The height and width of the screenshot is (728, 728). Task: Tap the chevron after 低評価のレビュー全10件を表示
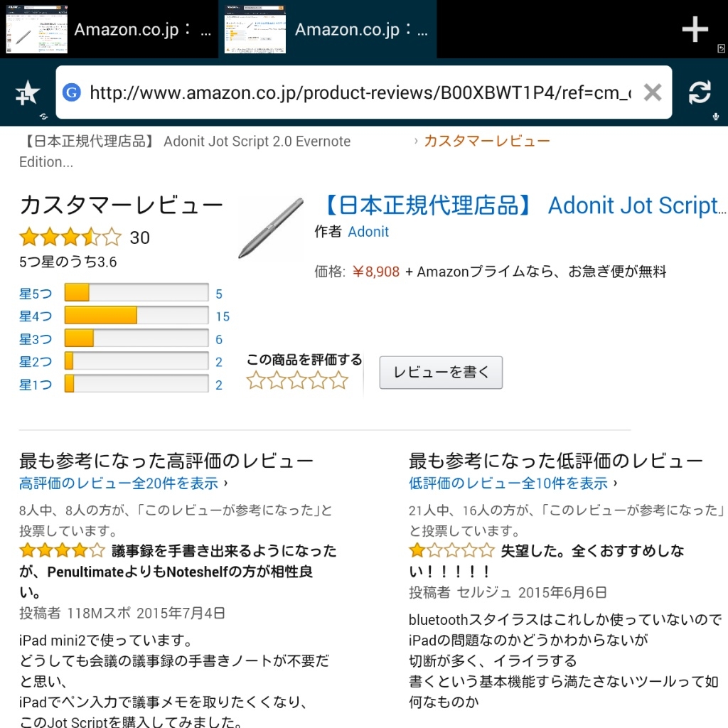(615, 483)
